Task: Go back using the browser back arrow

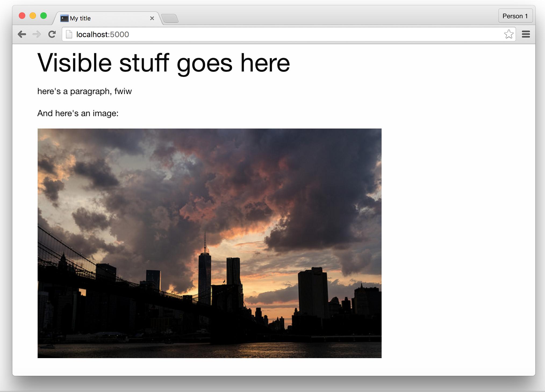Action: click(x=22, y=34)
